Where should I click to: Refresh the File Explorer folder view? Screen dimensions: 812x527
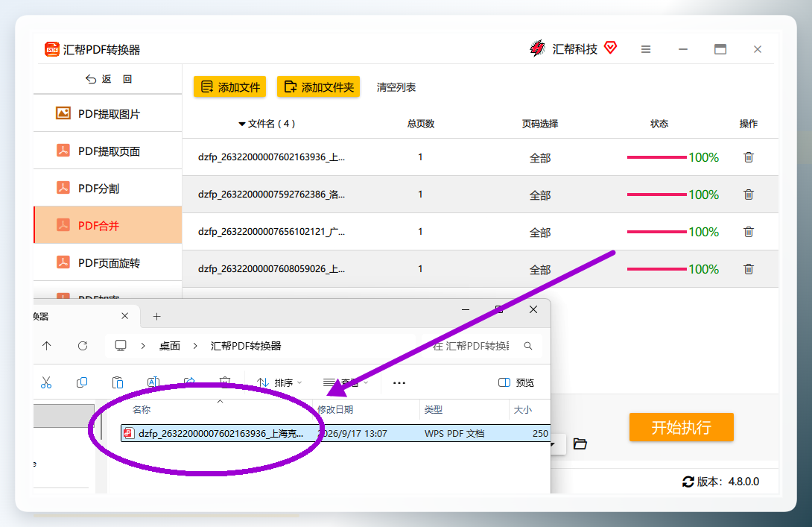click(x=83, y=346)
